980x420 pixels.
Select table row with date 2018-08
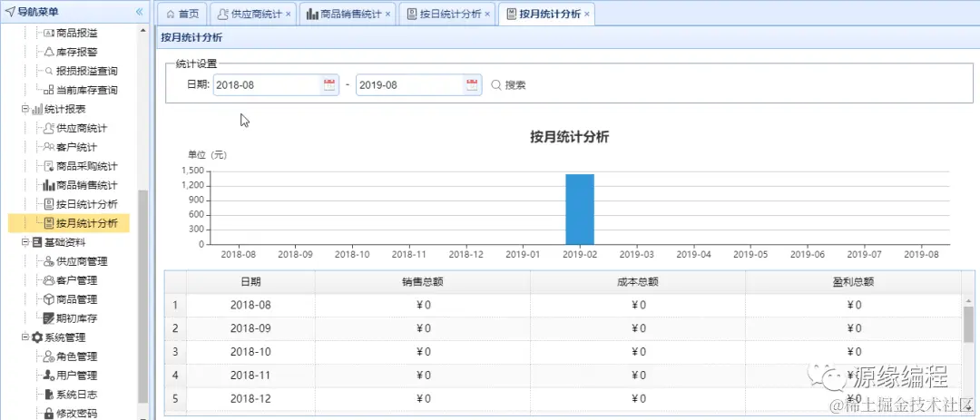tap(563, 305)
